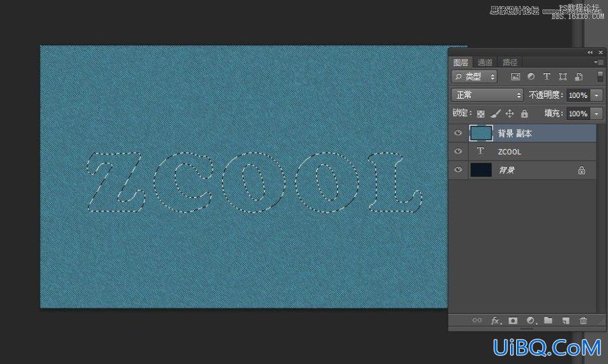Filter layers by type (T) icon
Viewport: 608px width, 364px height.
click(x=547, y=77)
